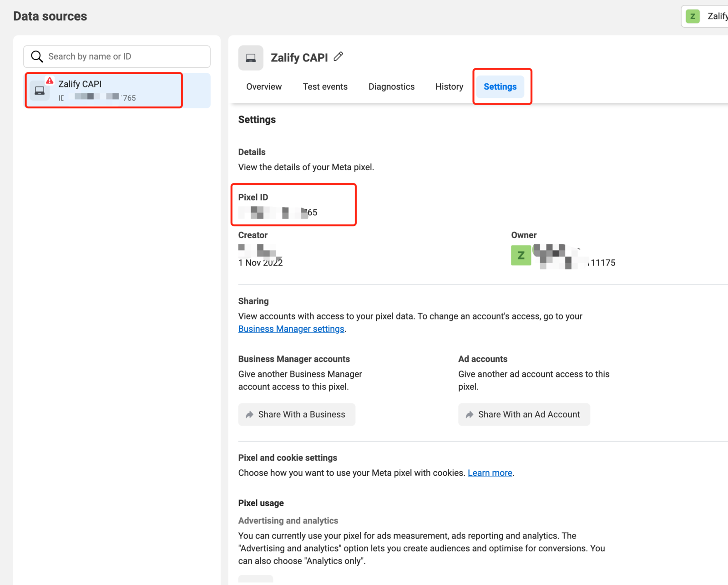Open the Business Manager settings link

click(291, 329)
